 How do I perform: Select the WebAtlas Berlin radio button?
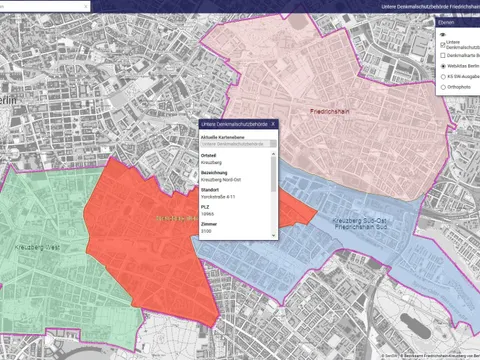(x=443, y=66)
